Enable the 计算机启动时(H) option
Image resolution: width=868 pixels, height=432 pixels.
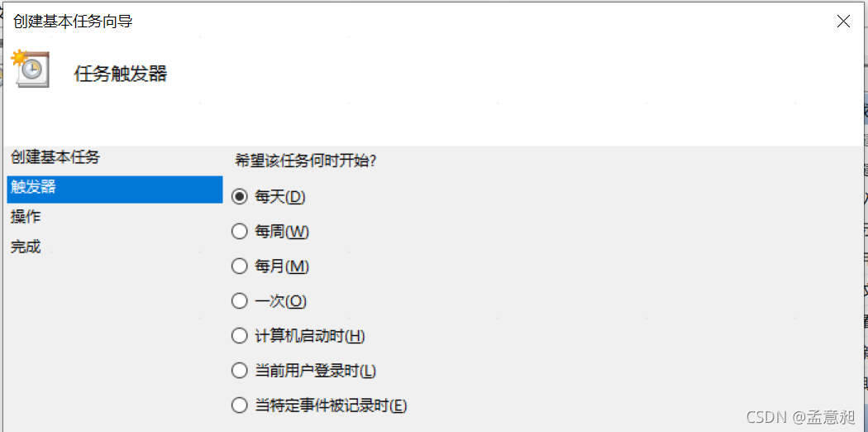pos(240,336)
